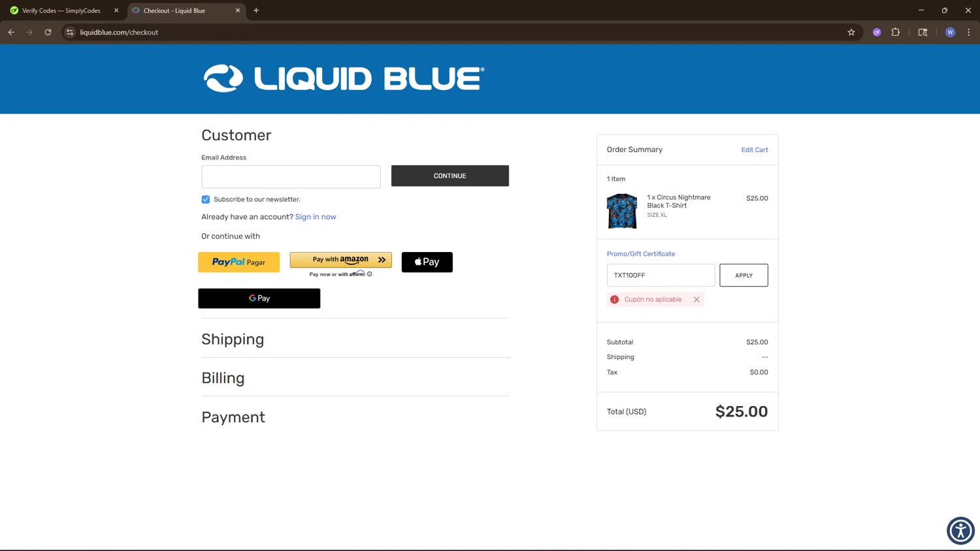Bookmark this page with star icon
The width and height of the screenshot is (980, 551).
click(x=851, y=32)
